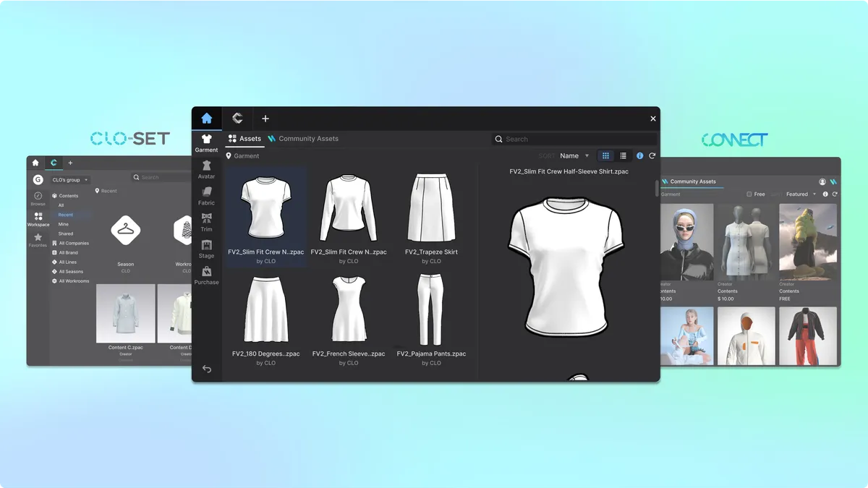
Task: Enable the Free checkbox in CONNECT window
Action: [x=749, y=194]
